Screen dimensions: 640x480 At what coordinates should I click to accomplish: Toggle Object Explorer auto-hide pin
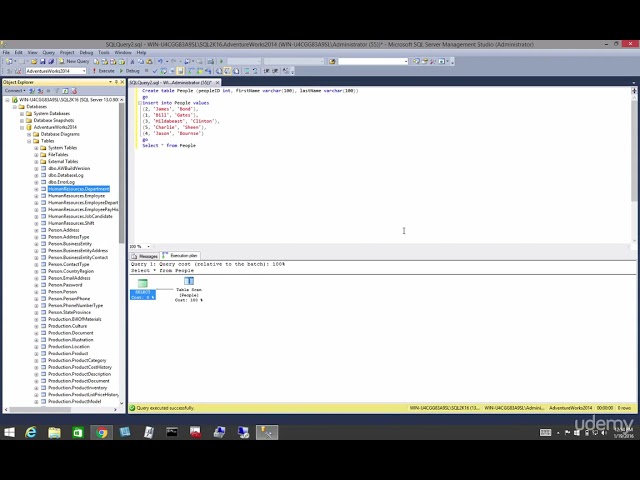coord(116,82)
